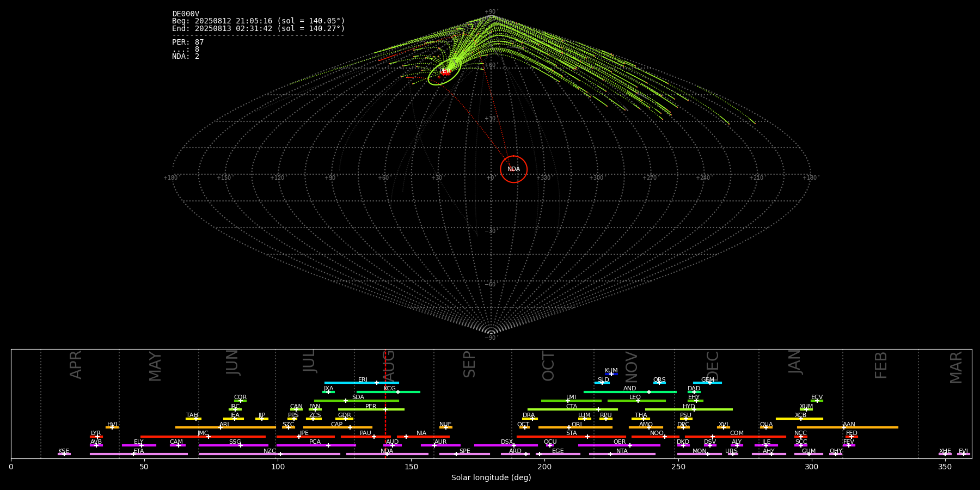The height and width of the screenshot is (490, 980).
Task: Select the PCA shower bar
Action: point(316,445)
